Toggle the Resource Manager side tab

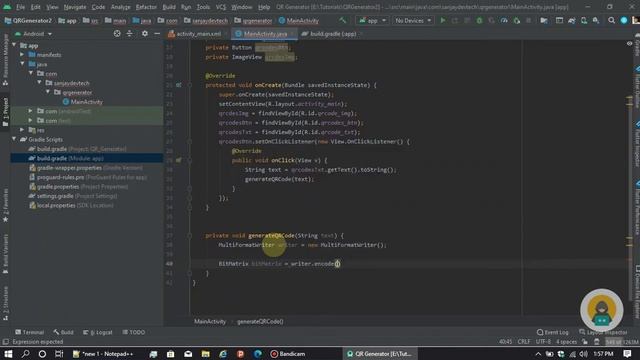point(5,59)
